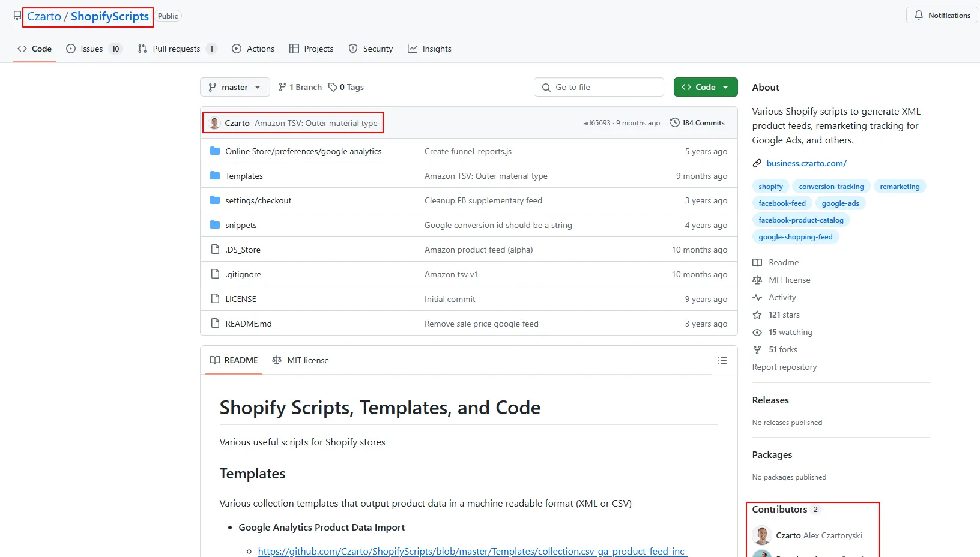Switch to the Security tab
980x557 pixels.
pyautogui.click(x=371, y=49)
